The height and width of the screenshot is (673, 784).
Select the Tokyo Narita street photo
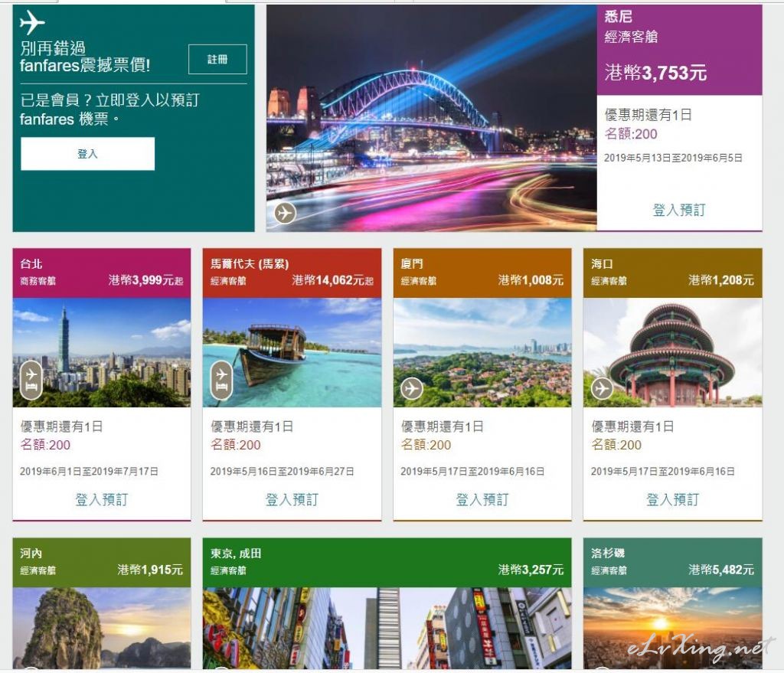pyautogui.click(x=387, y=628)
